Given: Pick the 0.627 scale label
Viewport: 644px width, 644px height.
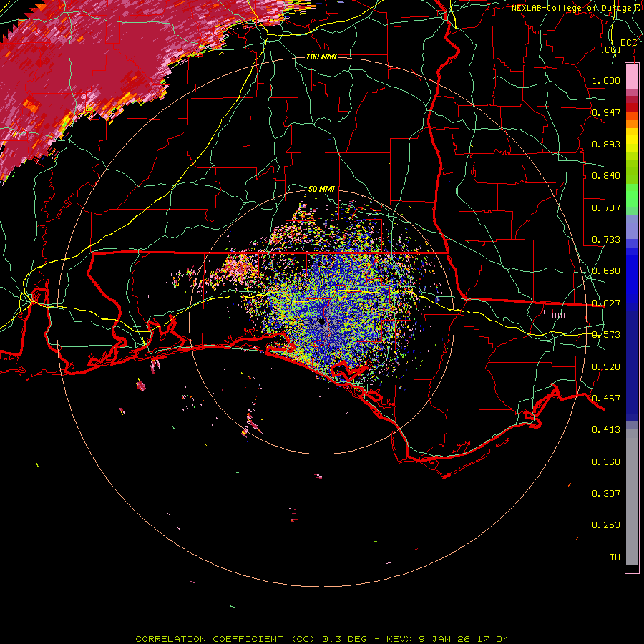Looking at the screenshot, I should 606,303.
